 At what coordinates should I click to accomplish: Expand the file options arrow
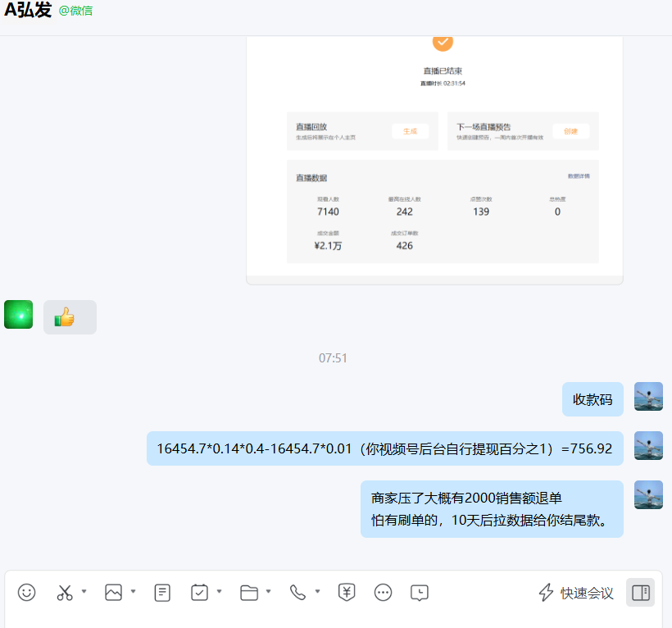268,591
